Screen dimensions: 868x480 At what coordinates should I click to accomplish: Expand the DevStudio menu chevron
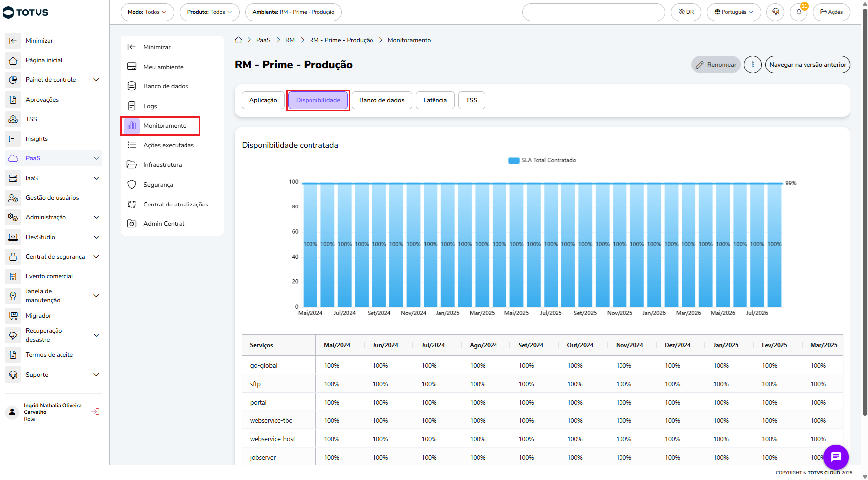(x=96, y=237)
